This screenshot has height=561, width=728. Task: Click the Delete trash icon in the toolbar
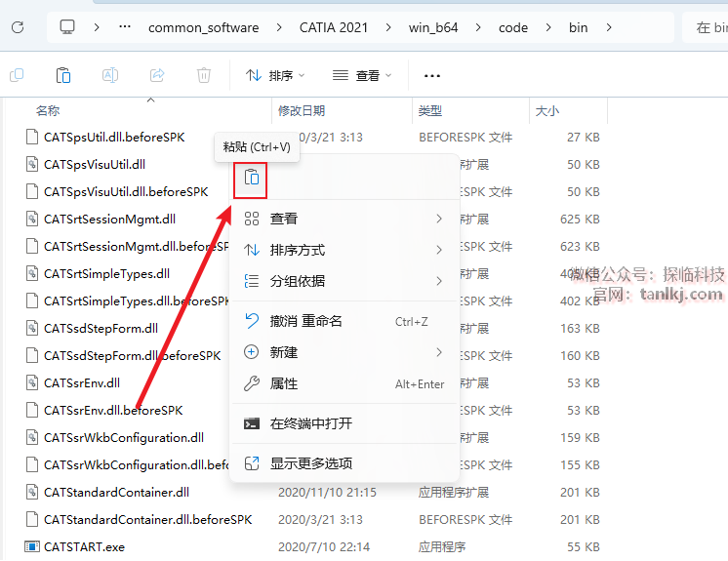203,75
